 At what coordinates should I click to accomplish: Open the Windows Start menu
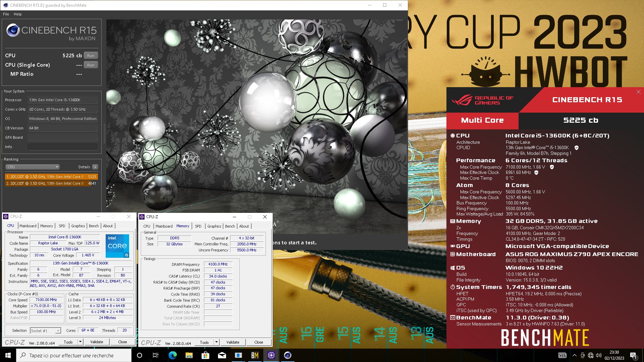8,355
